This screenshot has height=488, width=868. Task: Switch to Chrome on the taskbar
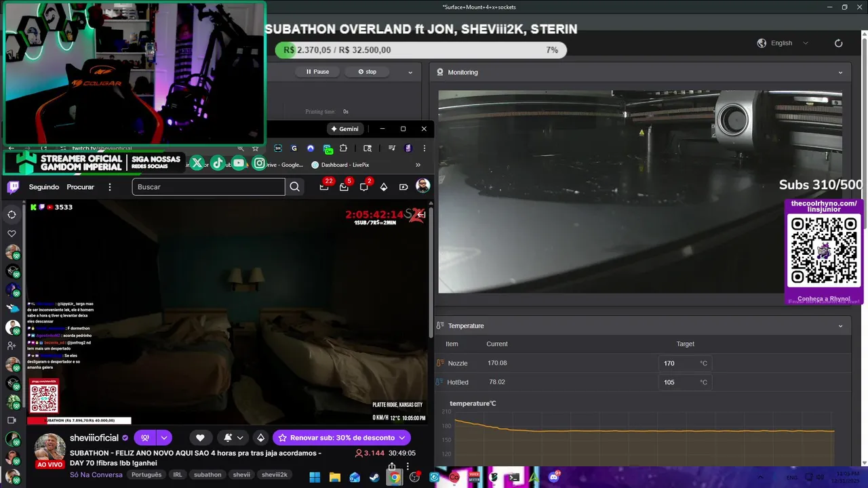tap(394, 477)
